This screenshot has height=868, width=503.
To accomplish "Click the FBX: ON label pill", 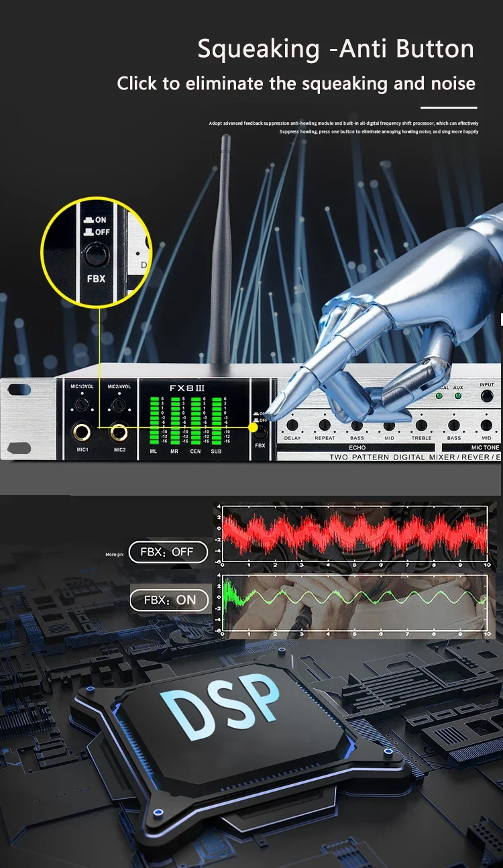I will point(170,600).
